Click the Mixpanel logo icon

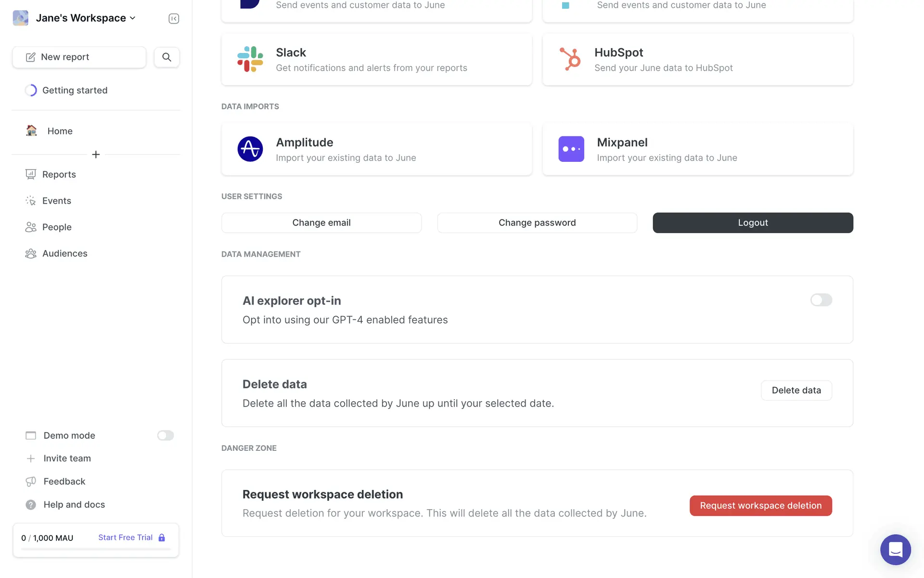571,149
